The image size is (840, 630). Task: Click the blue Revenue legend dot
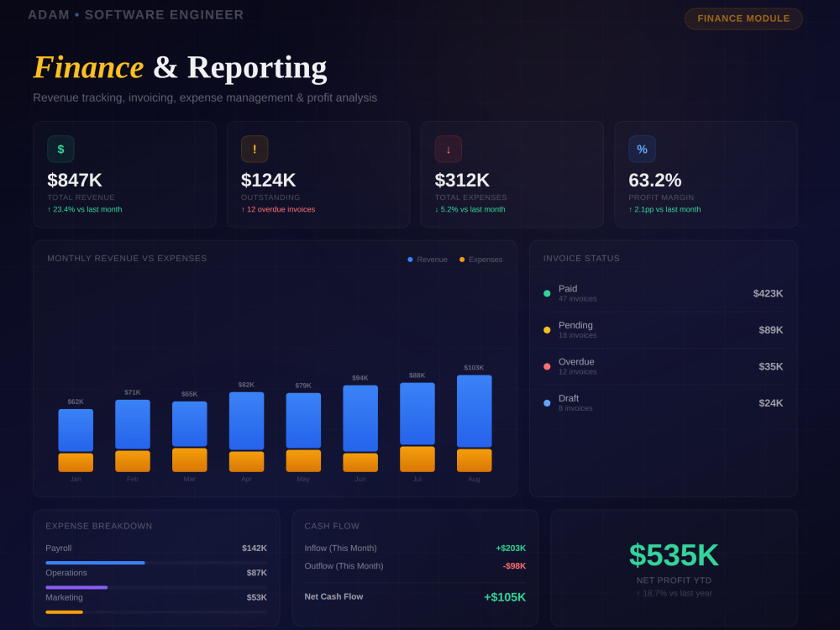411,260
